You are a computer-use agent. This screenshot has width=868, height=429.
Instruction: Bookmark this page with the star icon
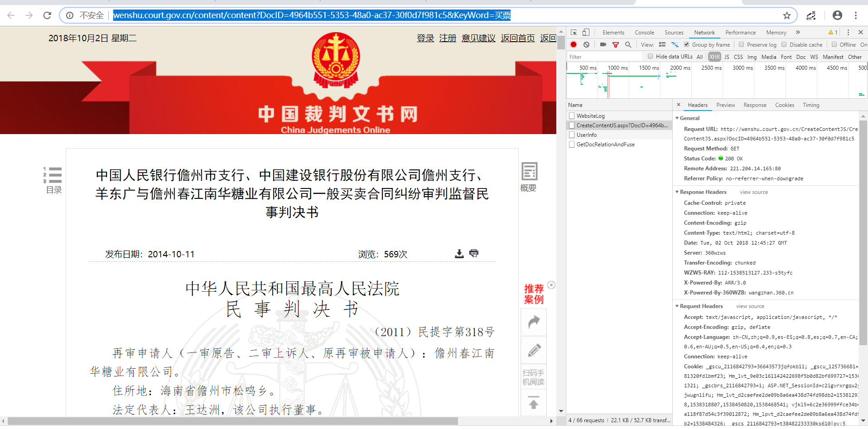tap(787, 15)
